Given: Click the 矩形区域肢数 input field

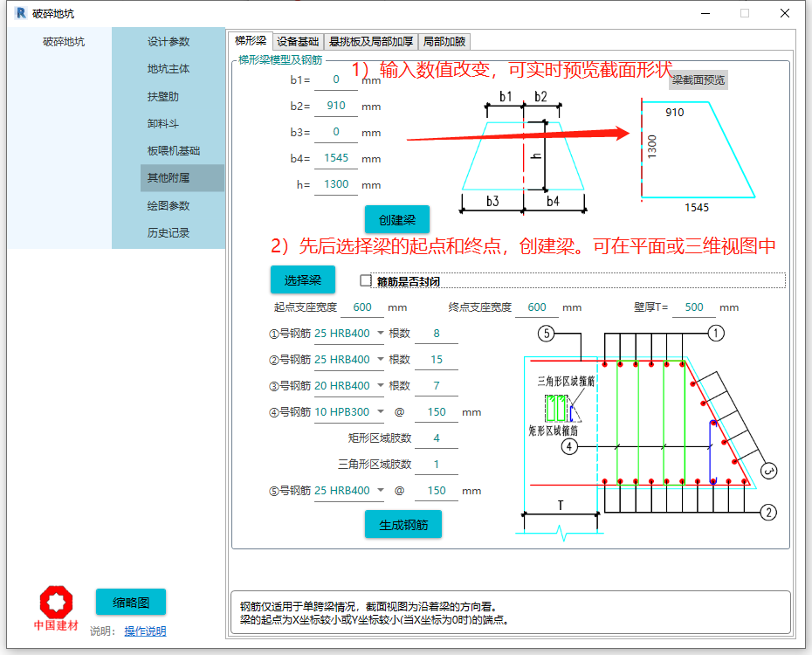Looking at the screenshot, I should click(x=437, y=438).
